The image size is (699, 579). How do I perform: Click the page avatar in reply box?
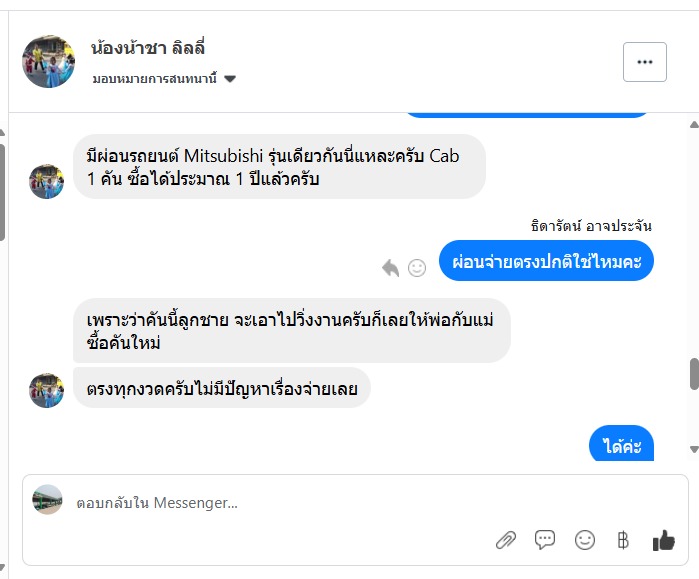(x=48, y=500)
